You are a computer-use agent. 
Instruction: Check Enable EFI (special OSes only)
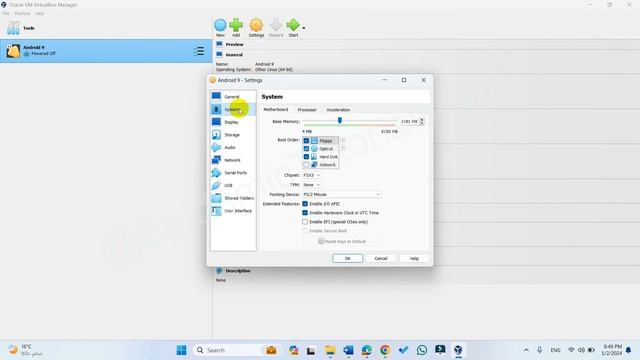click(x=305, y=222)
